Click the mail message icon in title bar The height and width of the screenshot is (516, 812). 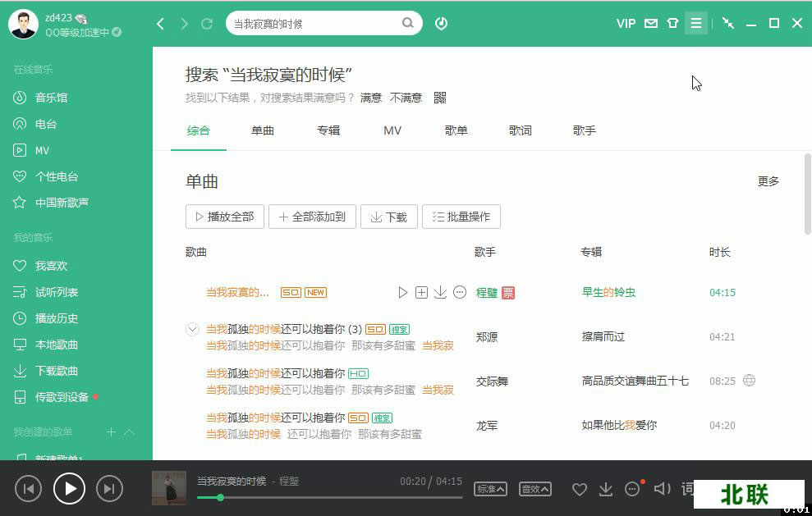[x=650, y=23]
